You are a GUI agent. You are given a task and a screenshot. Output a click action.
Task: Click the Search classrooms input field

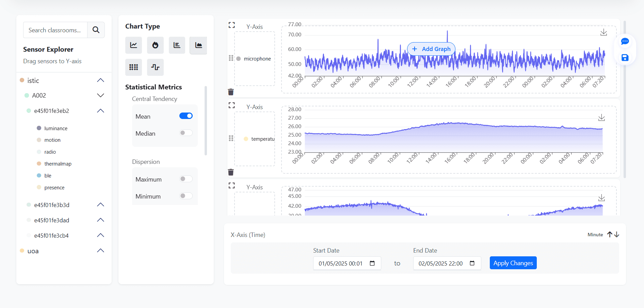coord(55,30)
